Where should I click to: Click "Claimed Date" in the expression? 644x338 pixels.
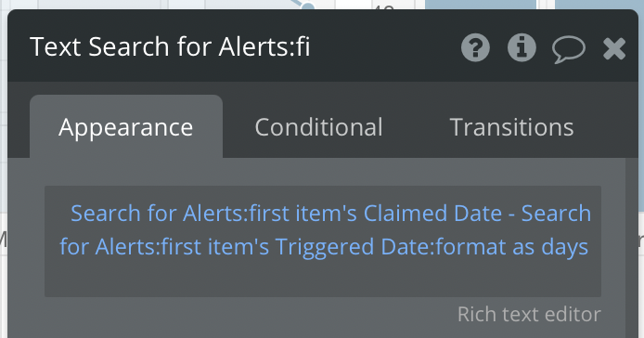tap(432, 214)
